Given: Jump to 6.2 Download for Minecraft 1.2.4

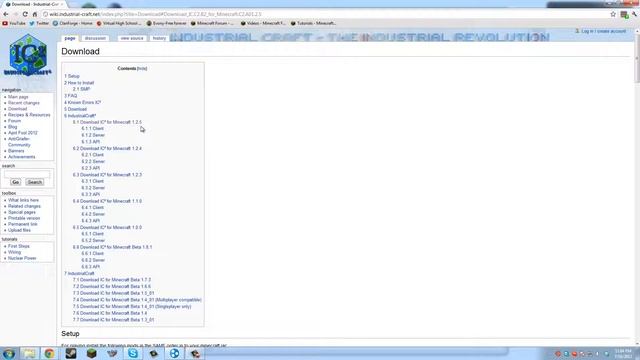Looking at the screenshot, I should [x=107, y=148].
